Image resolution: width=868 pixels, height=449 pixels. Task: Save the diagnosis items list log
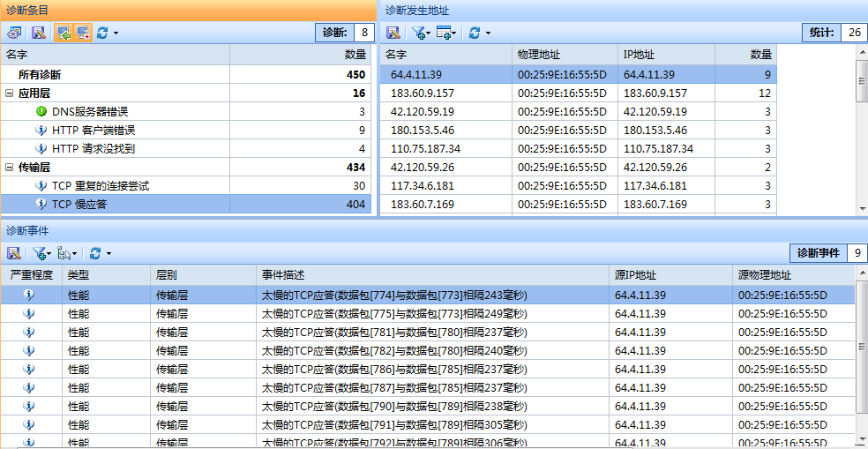coord(38,33)
